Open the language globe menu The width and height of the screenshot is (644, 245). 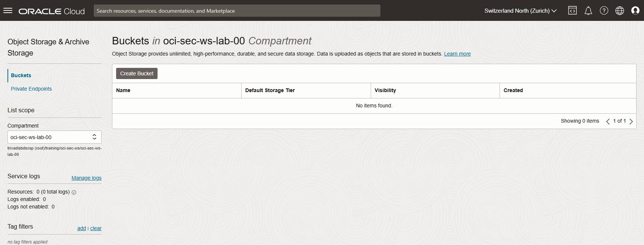(620, 10)
